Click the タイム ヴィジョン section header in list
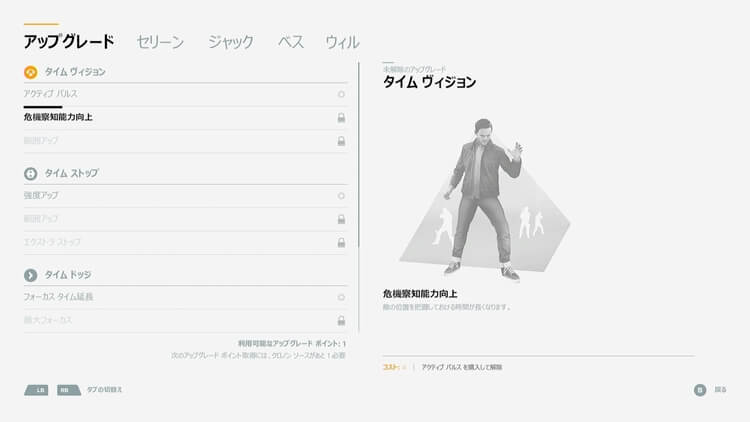This screenshot has height=422, width=750. (x=75, y=72)
